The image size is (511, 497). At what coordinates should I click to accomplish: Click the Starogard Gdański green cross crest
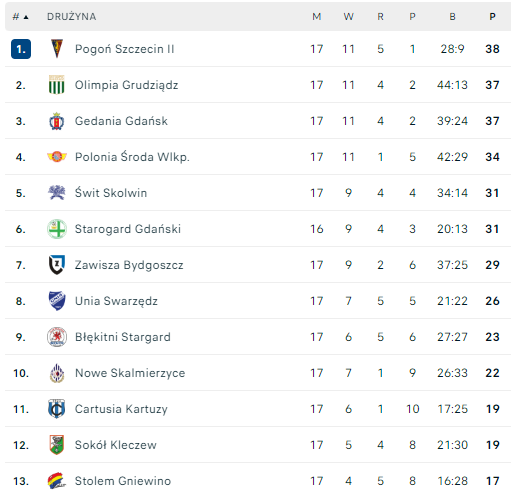[x=57, y=229]
